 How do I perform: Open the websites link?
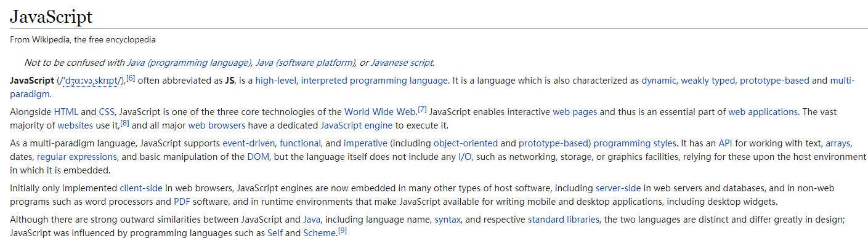pos(75,125)
